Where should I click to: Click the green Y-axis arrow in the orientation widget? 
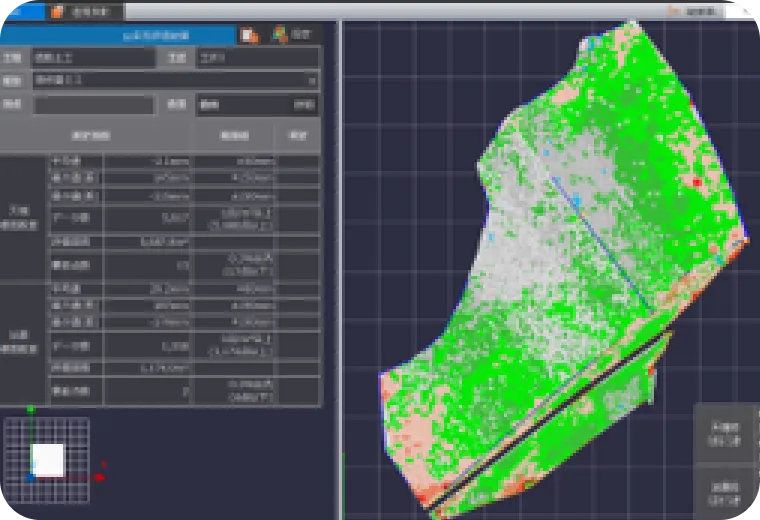[31, 409]
